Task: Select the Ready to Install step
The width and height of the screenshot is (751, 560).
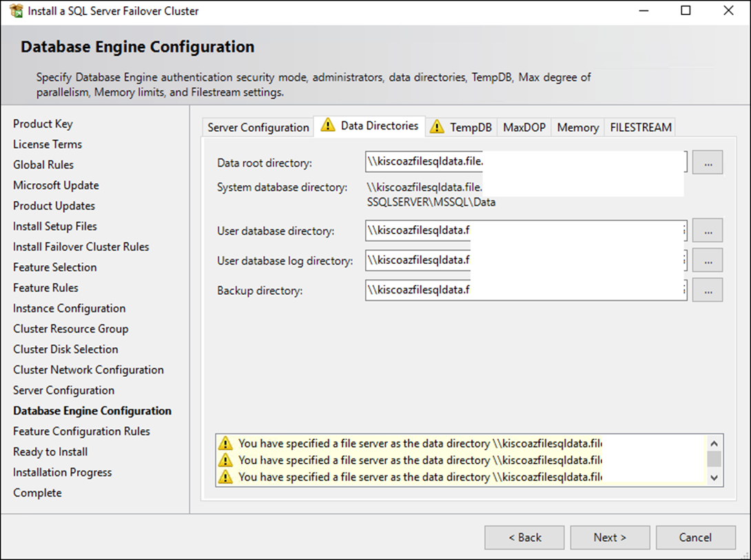Action: click(50, 452)
